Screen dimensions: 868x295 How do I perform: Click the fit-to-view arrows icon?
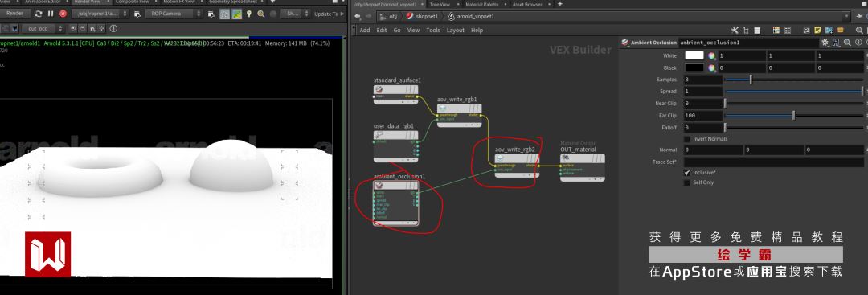tap(102, 28)
